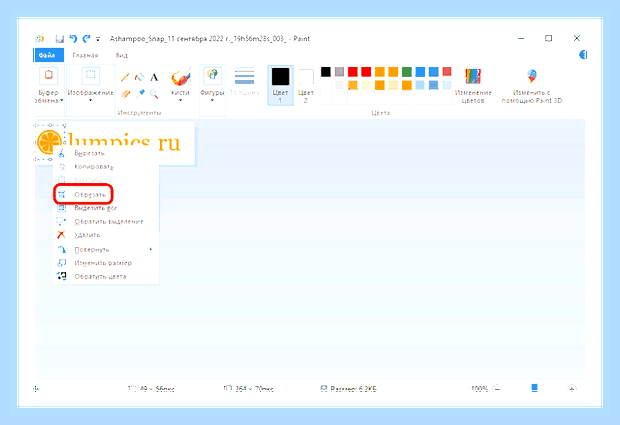Viewport: 620px width, 425px height.
Task: Select the Text tool (letter A)
Action: click(154, 77)
